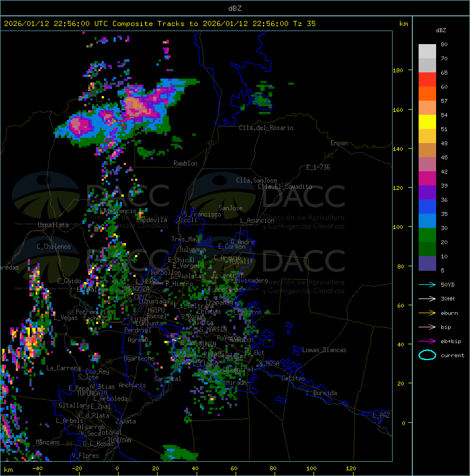The height and width of the screenshot is (476, 470).
Task: Click the V_Flores map label
Action: 85,456
